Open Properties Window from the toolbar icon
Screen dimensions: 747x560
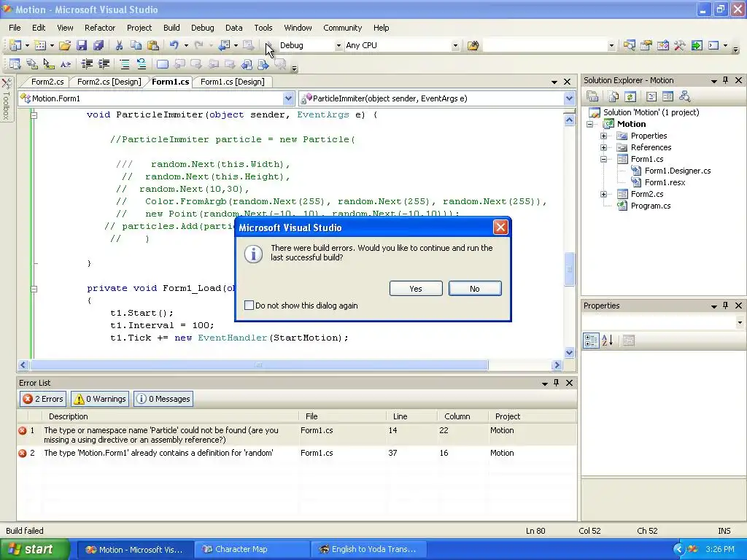pos(646,45)
